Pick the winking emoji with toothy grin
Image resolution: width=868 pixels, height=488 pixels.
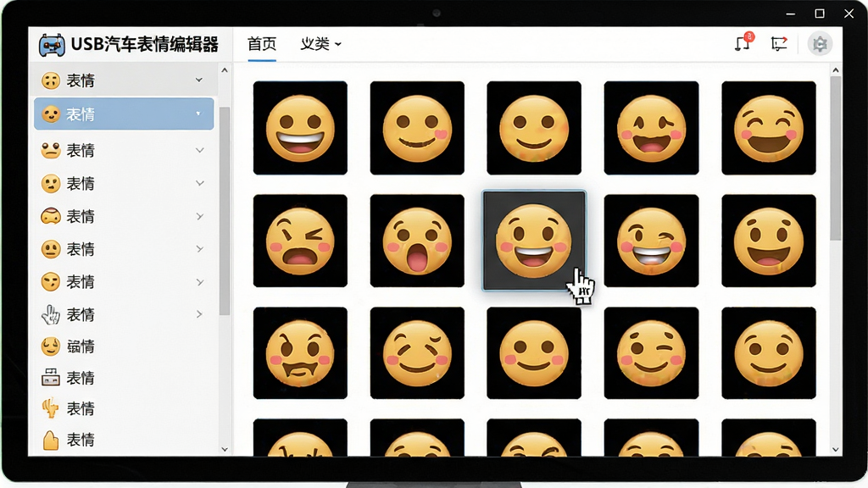(651, 241)
